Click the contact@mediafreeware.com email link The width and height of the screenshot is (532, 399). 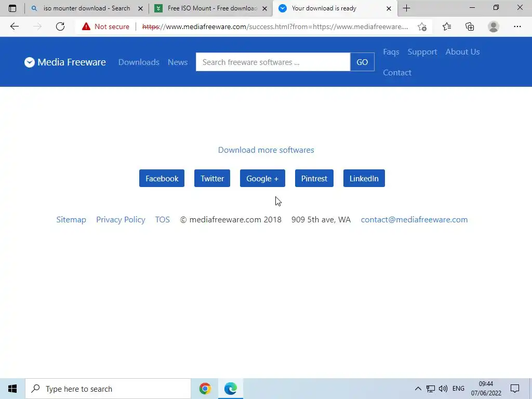(x=414, y=220)
